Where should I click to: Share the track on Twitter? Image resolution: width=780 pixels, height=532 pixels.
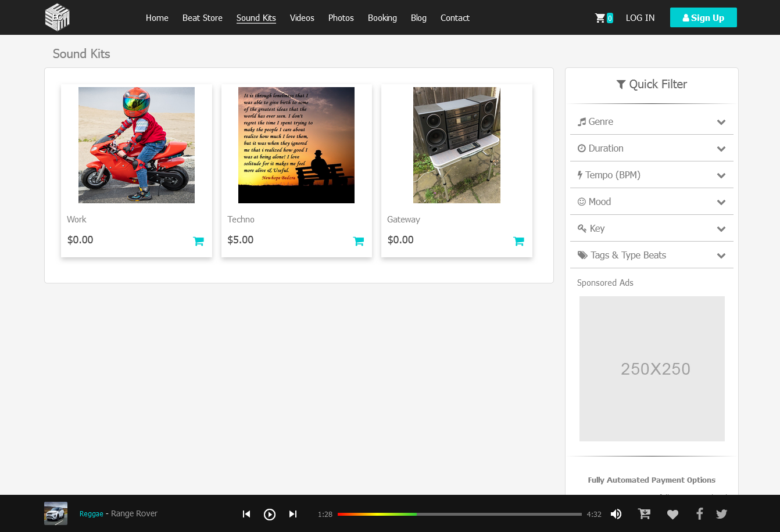[722, 513]
